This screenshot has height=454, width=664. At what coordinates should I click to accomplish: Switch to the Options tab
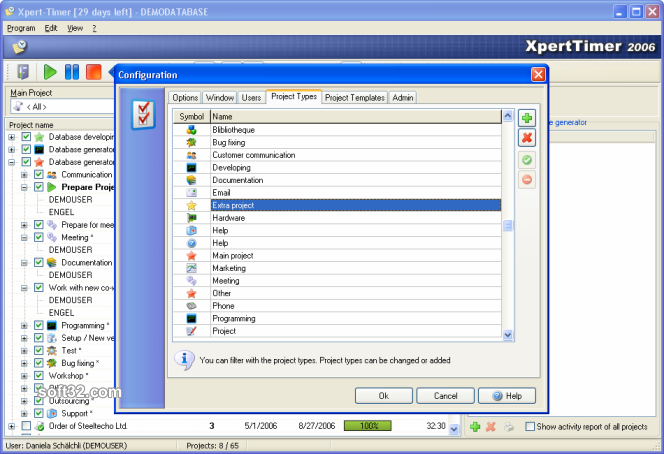point(185,98)
